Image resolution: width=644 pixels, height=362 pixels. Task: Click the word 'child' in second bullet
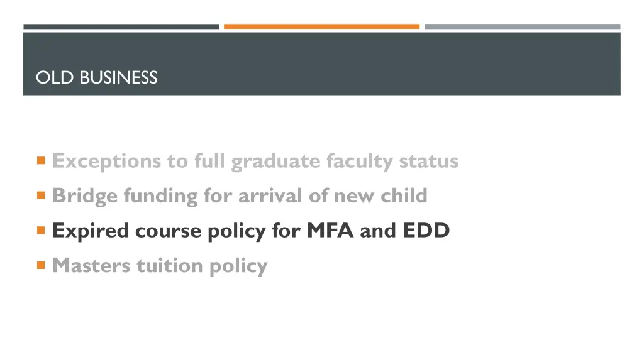pos(404,195)
